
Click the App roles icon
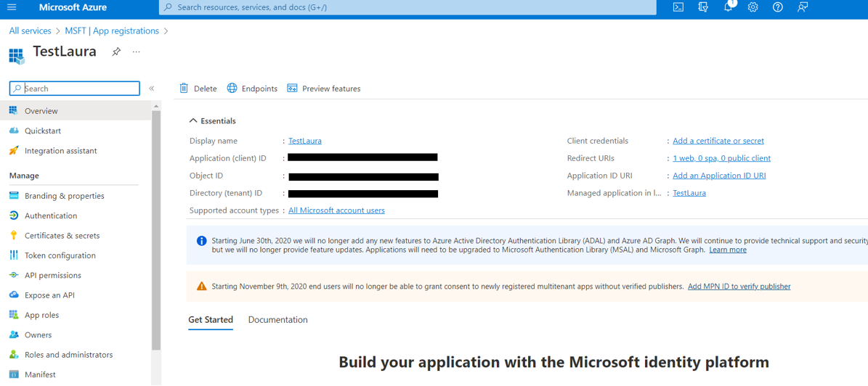[x=15, y=315]
